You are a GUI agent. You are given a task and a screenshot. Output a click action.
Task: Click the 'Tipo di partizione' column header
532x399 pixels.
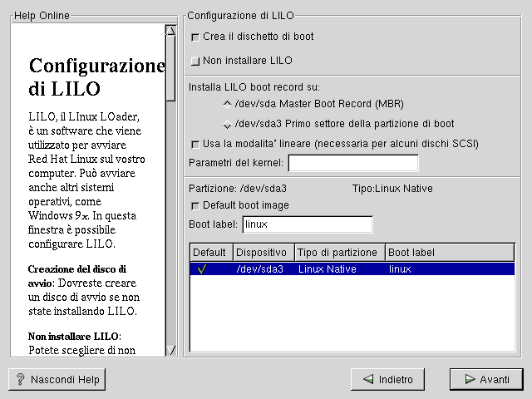pyautogui.click(x=339, y=253)
